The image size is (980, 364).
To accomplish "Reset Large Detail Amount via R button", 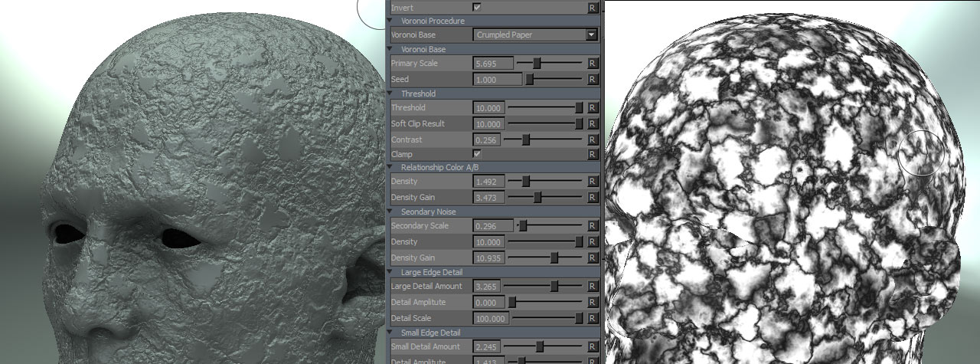I will pyautogui.click(x=592, y=287).
